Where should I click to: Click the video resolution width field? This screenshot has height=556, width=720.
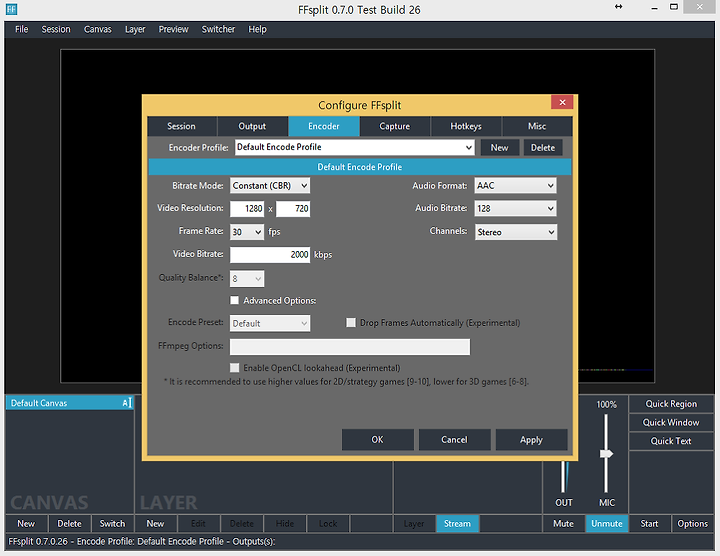pyautogui.click(x=247, y=208)
